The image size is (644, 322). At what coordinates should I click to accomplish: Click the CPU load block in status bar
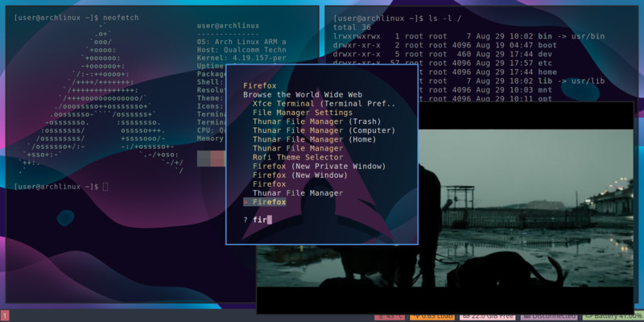point(432,317)
